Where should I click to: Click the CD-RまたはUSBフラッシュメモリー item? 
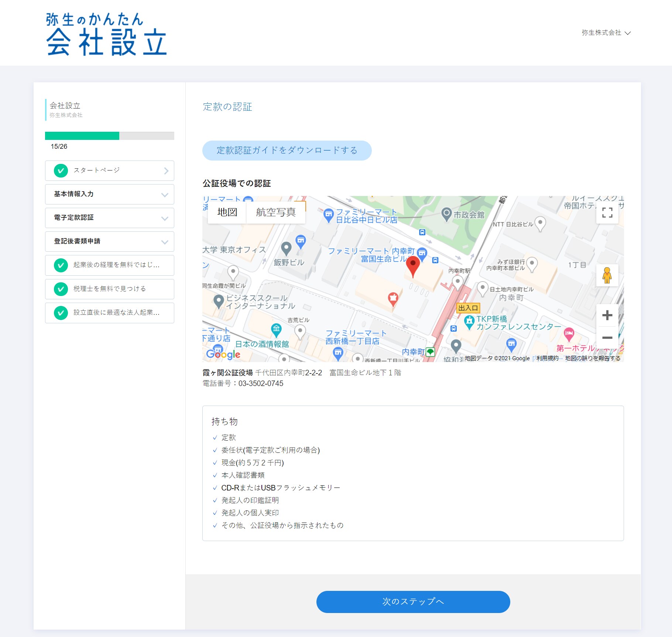pos(281,488)
